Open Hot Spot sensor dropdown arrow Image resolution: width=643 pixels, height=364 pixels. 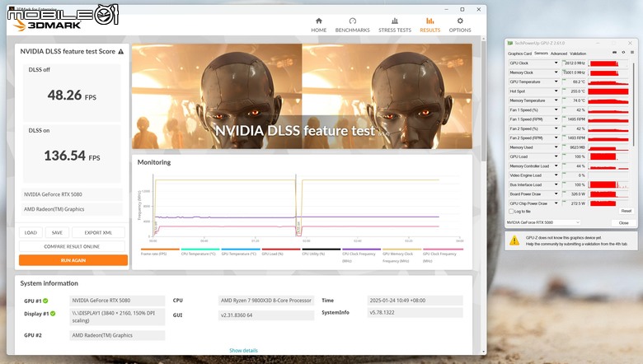(x=556, y=91)
